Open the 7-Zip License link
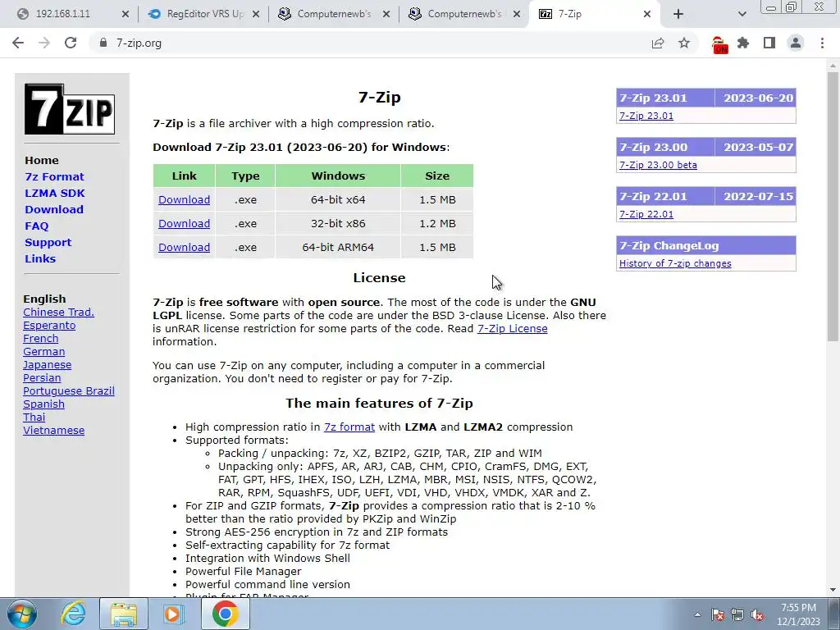 tap(512, 329)
